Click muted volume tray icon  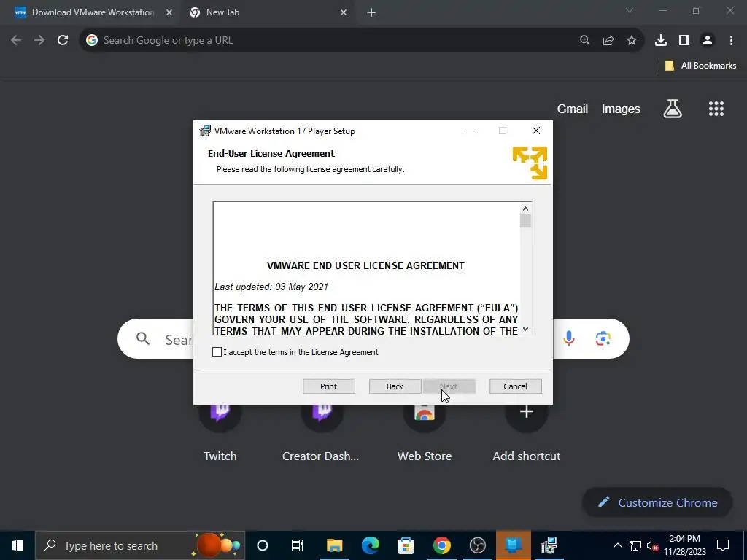pyautogui.click(x=653, y=545)
